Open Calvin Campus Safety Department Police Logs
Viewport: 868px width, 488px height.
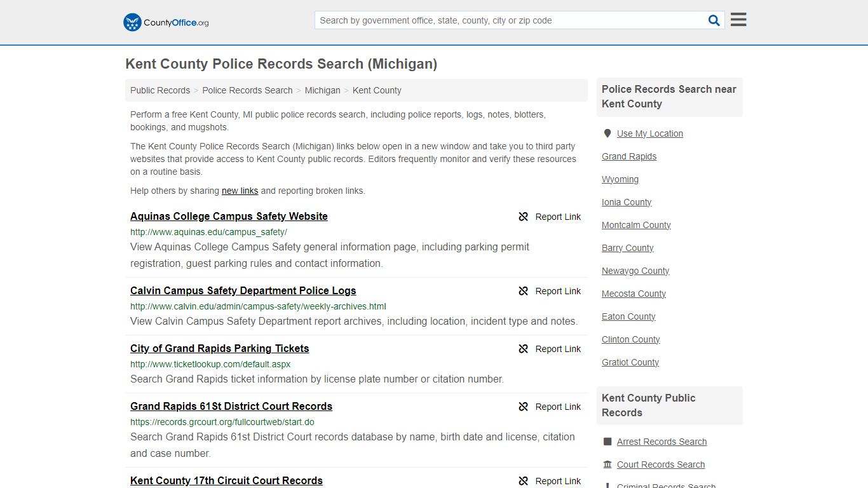[243, 290]
